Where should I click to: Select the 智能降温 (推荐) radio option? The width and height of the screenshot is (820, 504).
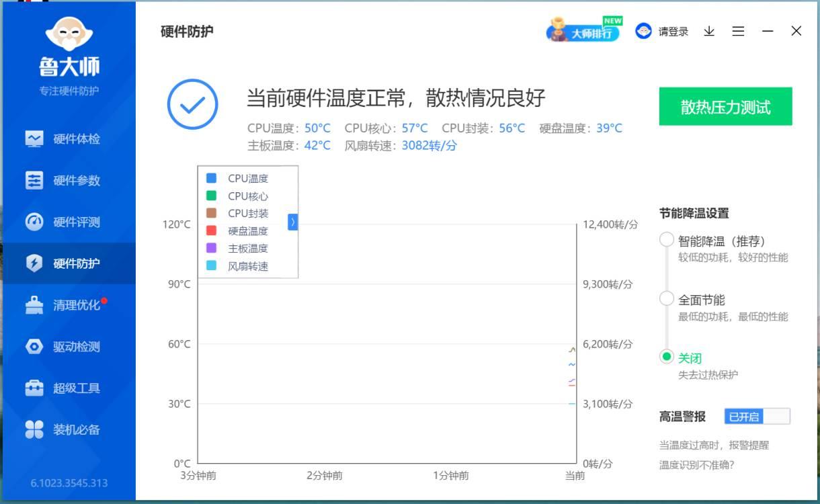pyautogui.click(x=666, y=239)
